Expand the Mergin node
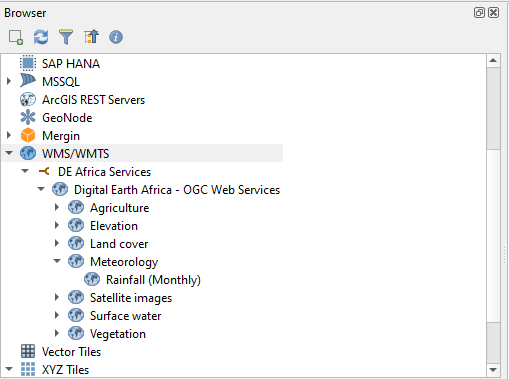This screenshot has width=509, height=379. [x=9, y=135]
